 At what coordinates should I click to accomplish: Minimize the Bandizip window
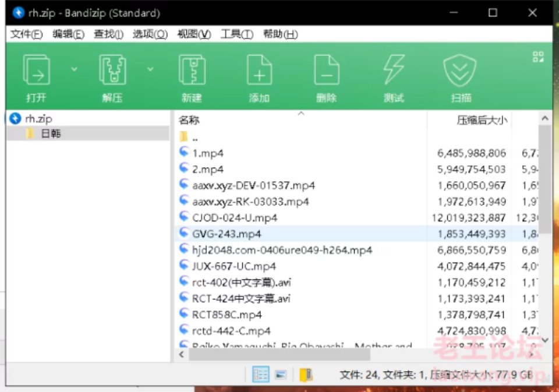pos(454,13)
